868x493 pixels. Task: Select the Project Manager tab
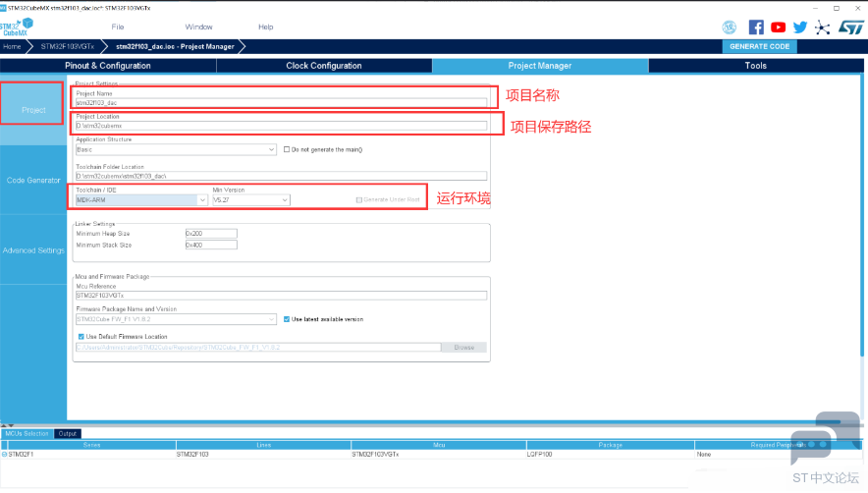(x=540, y=66)
